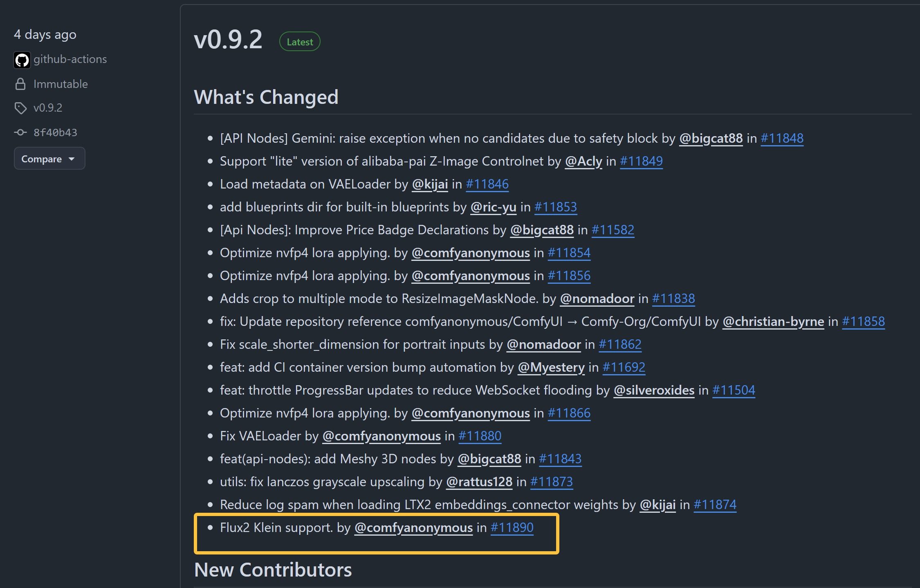Image resolution: width=920 pixels, height=588 pixels.
Task: Open the Compare dropdown
Action: 49,159
